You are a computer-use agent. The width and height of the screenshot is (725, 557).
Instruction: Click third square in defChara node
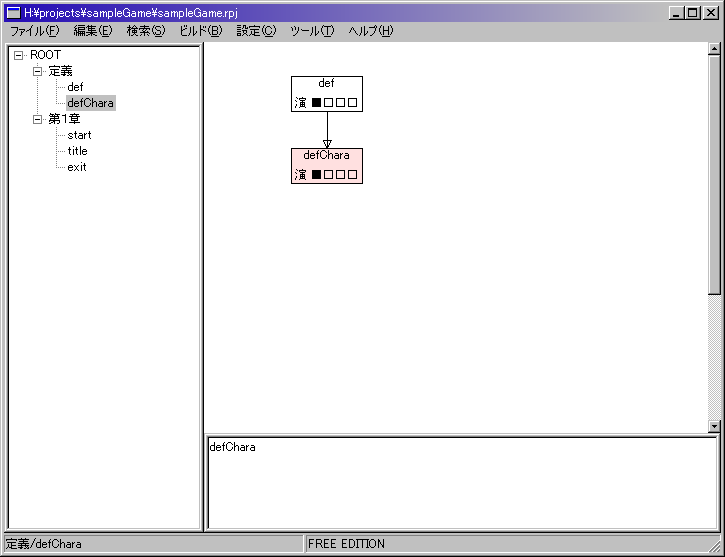pyautogui.click(x=341, y=174)
